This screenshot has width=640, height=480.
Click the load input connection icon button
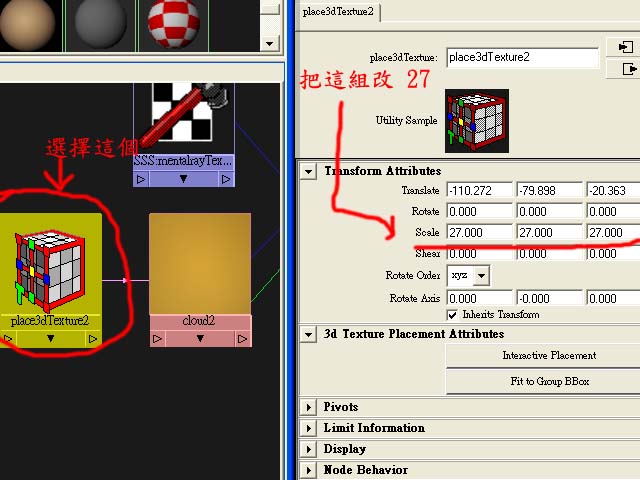(x=625, y=47)
